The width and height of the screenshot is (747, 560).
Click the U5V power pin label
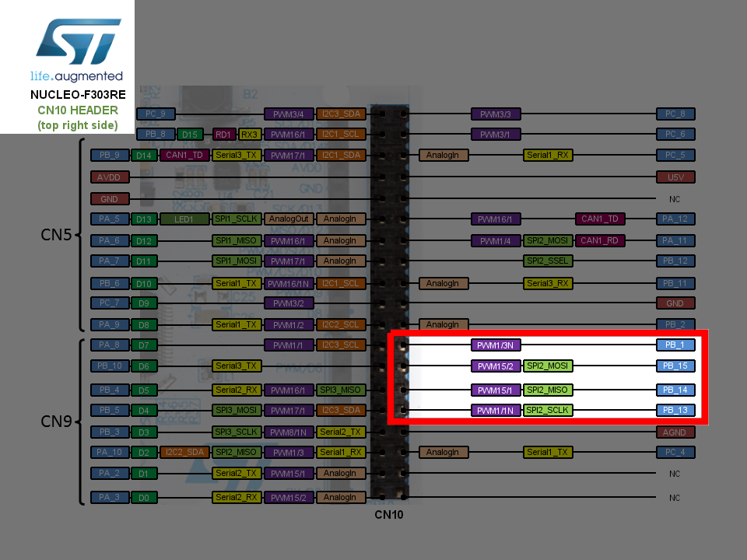(x=675, y=177)
